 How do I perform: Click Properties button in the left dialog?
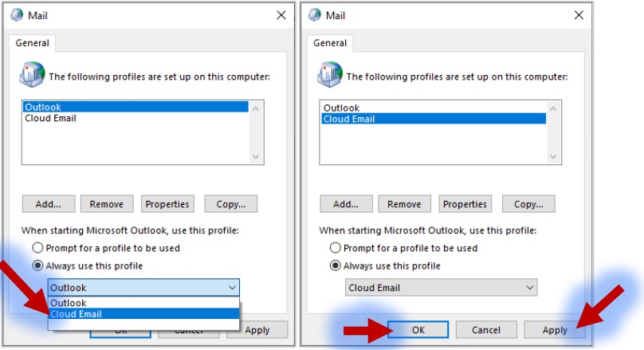(167, 204)
